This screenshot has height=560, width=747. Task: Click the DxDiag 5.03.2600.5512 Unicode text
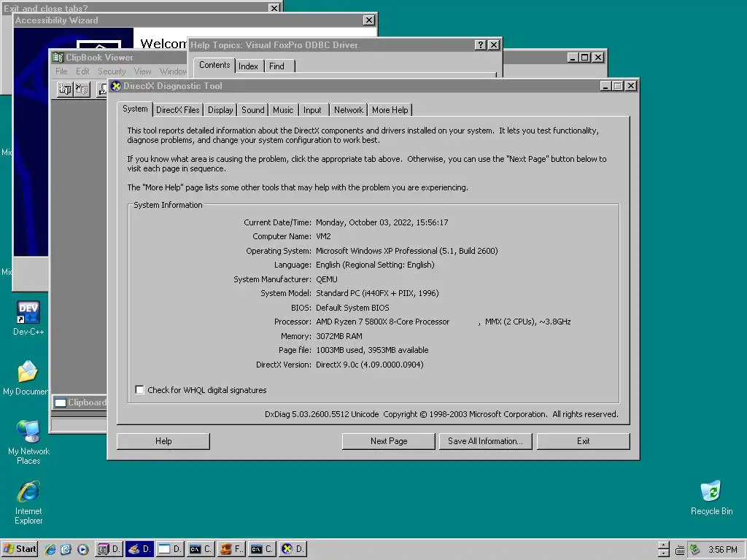[322, 414]
